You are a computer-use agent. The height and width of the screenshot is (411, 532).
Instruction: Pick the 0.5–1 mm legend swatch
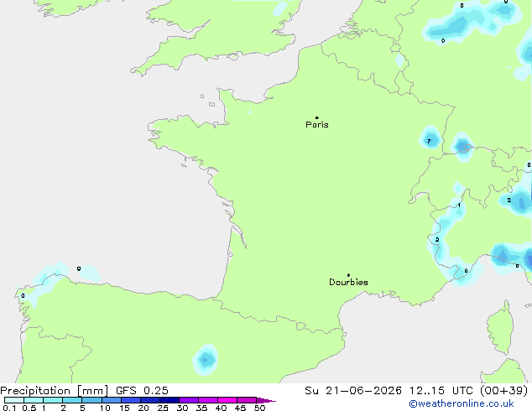[x=34, y=400]
